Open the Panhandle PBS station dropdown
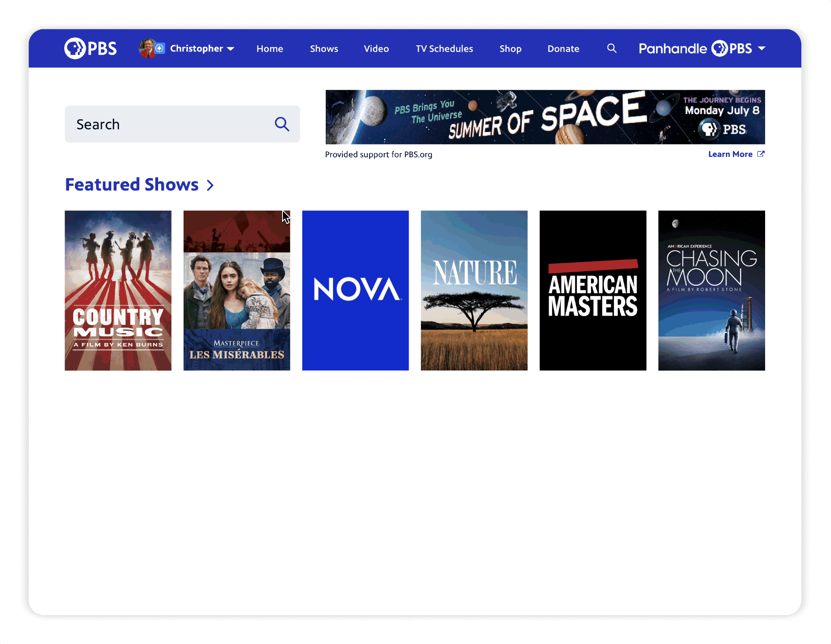The width and height of the screenshot is (831, 644). pos(702,49)
